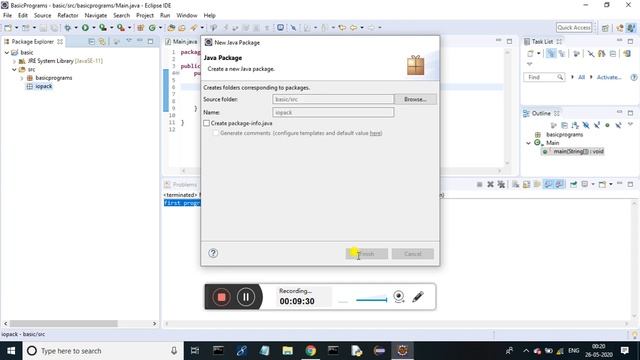Open the Project menu
Viewport: 640px width, 360px height.
click(x=145, y=15)
